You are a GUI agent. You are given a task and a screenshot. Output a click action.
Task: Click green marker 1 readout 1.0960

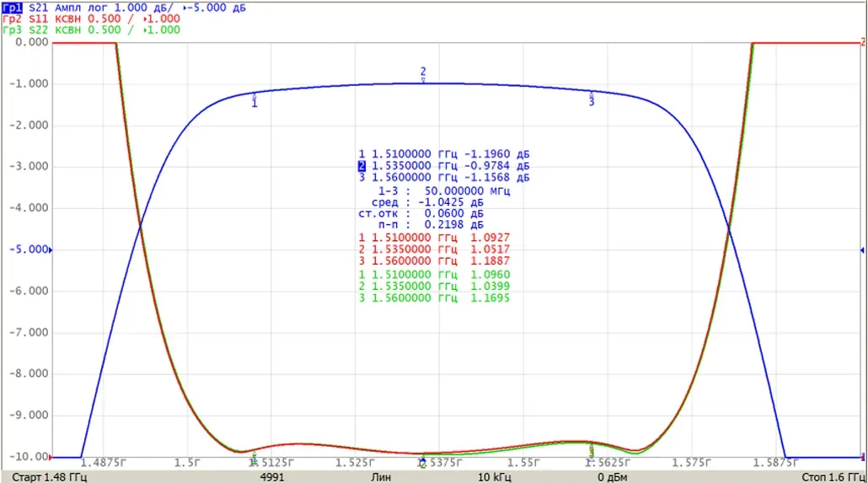coord(435,274)
